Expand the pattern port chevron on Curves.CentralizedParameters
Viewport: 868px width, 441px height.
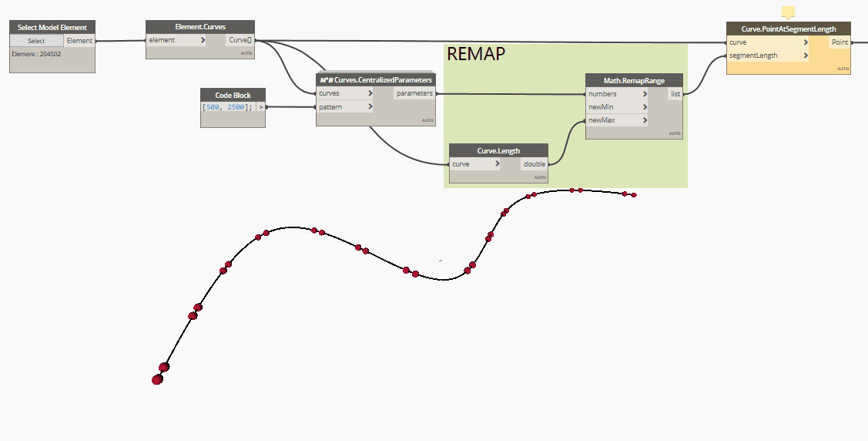370,106
